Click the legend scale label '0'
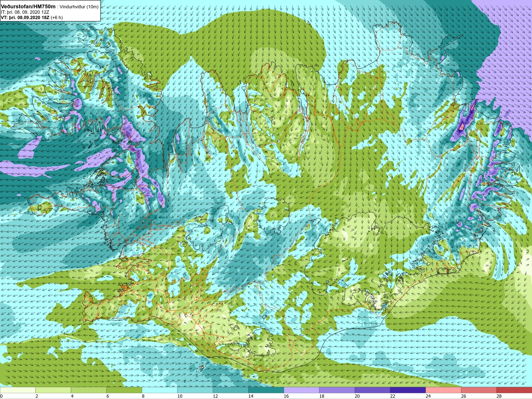This screenshot has width=532, height=399. 2,396
